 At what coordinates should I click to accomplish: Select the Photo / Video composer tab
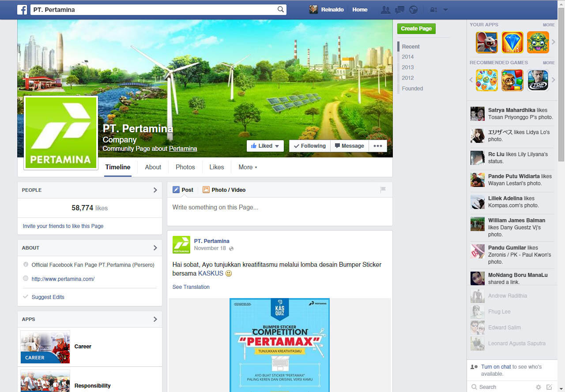(224, 190)
